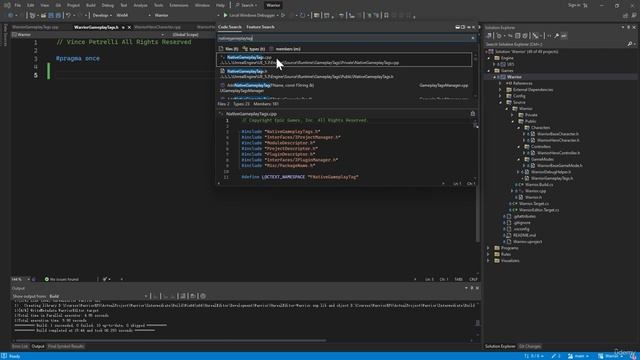The height and width of the screenshot is (360, 640).
Task: Click the Git pencil icon in status bar
Action: (x=554, y=356)
